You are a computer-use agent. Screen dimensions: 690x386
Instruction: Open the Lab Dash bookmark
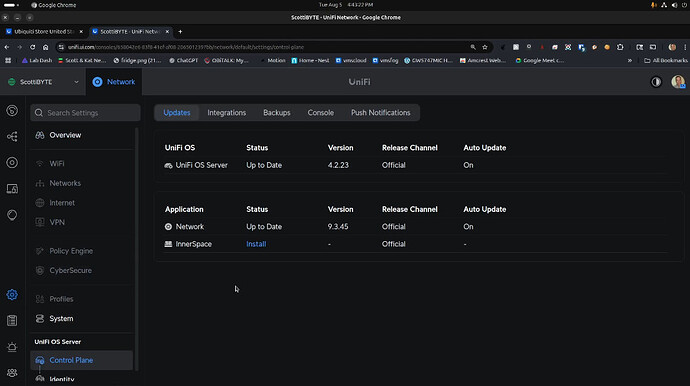click(x=37, y=60)
